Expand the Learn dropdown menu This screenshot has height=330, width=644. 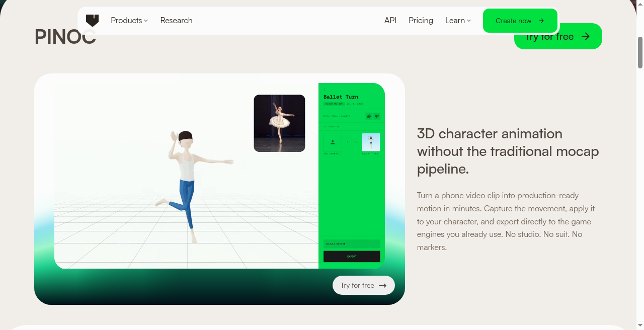(x=458, y=21)
